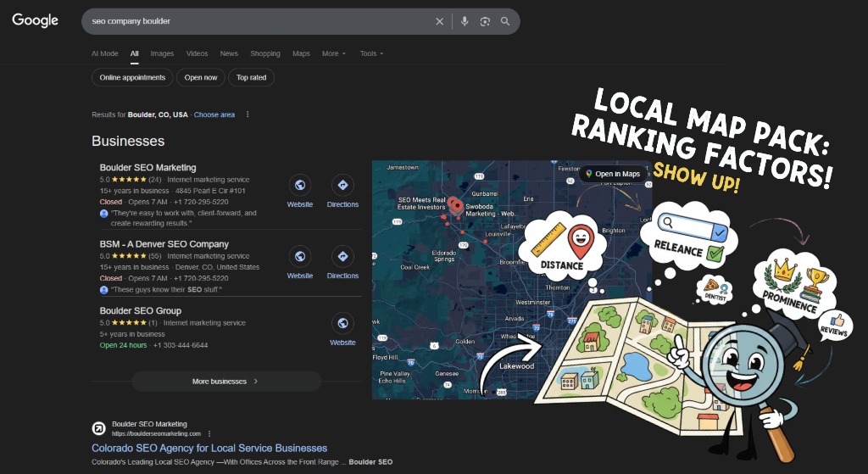Click the magnifier search icon
Image resolution: width=868 pixels, height=474 pixels.
pyautogui.click(x=505, y=21)
